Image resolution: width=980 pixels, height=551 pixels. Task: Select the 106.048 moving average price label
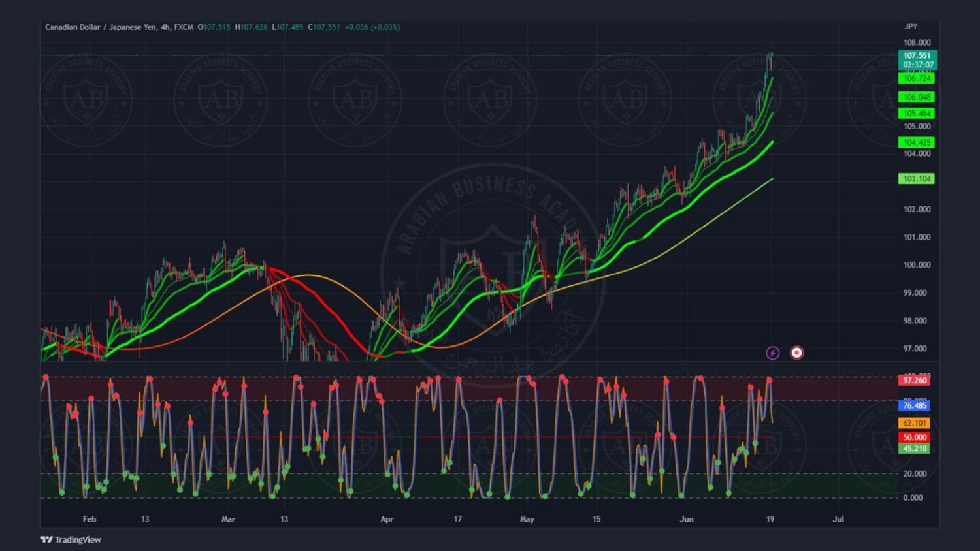[x=917, y=97]
